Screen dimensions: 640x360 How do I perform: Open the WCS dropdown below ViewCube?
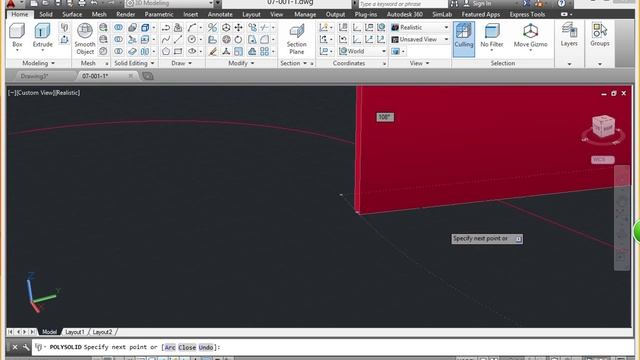(603, 160)
